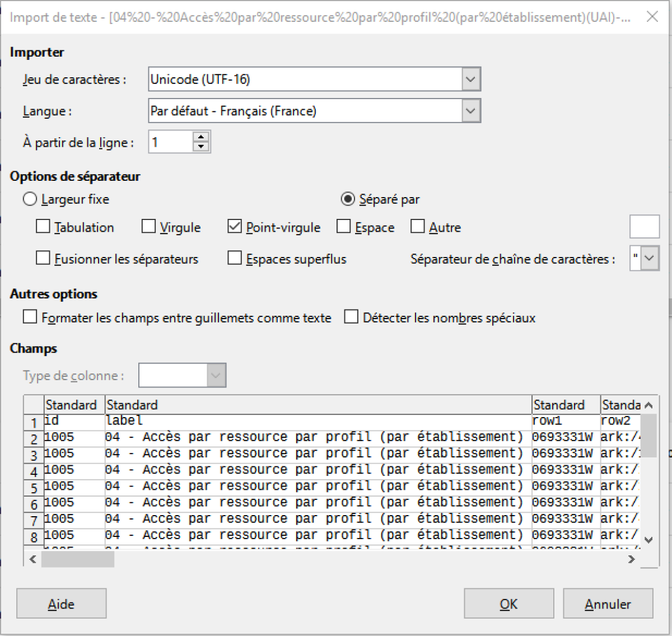Screen dimensions: 672x636
Task: Click the OK button
Action: (508, 604)
